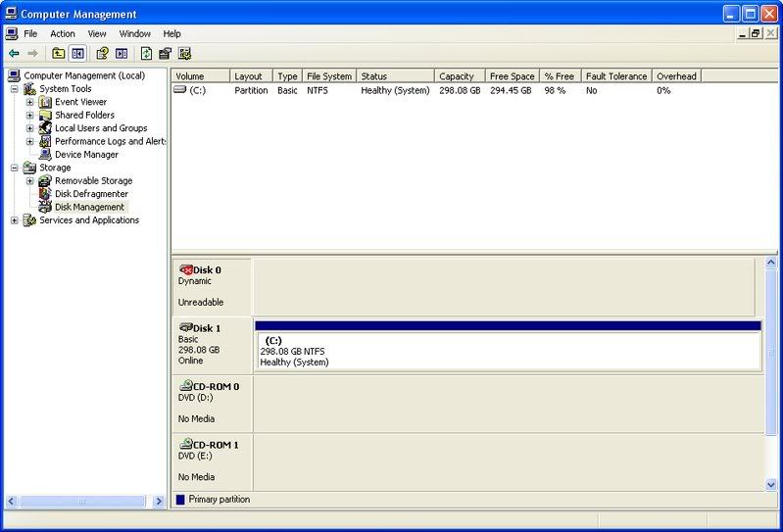The height and width of the screenshot is (532, 783).
Task: Toggle the Show/Hide Console Tree icon
Action: (x=77, y=54)
